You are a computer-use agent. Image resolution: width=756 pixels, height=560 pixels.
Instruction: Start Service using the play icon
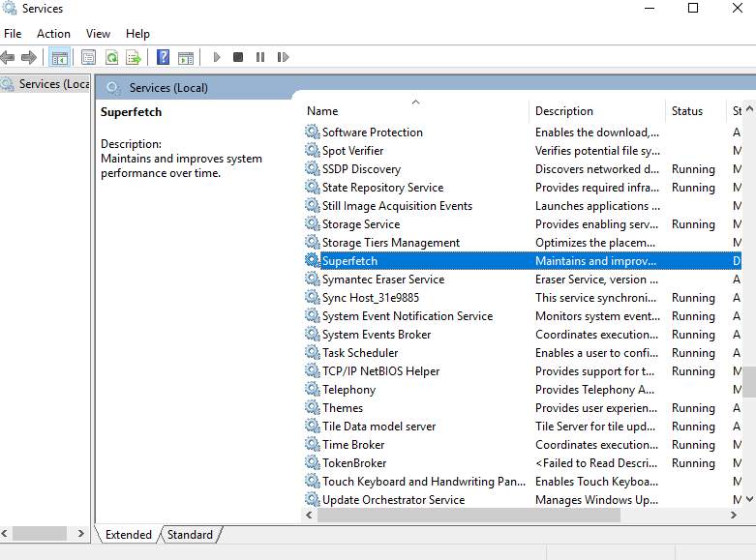217,57
